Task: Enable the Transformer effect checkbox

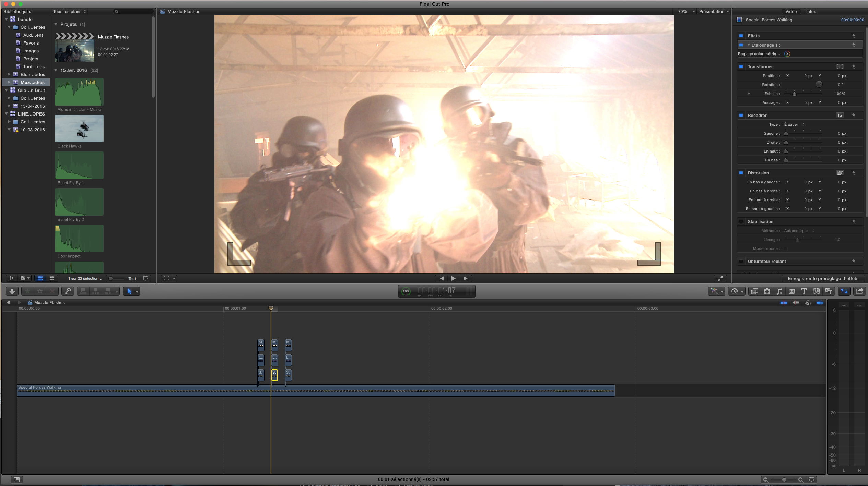Action: (x=741, y=66)
